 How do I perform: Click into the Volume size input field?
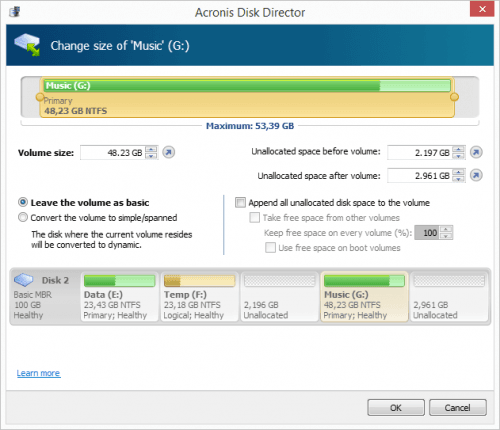click(x=113, y=153)
